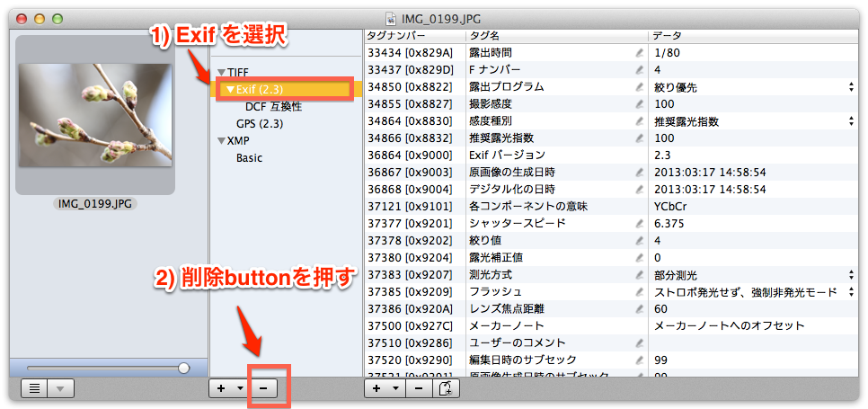Click the pencil icon for 推奨露光指数
The height and width of the screenshot is (409, 868).
pyautogui.click(x=640, y=138)
